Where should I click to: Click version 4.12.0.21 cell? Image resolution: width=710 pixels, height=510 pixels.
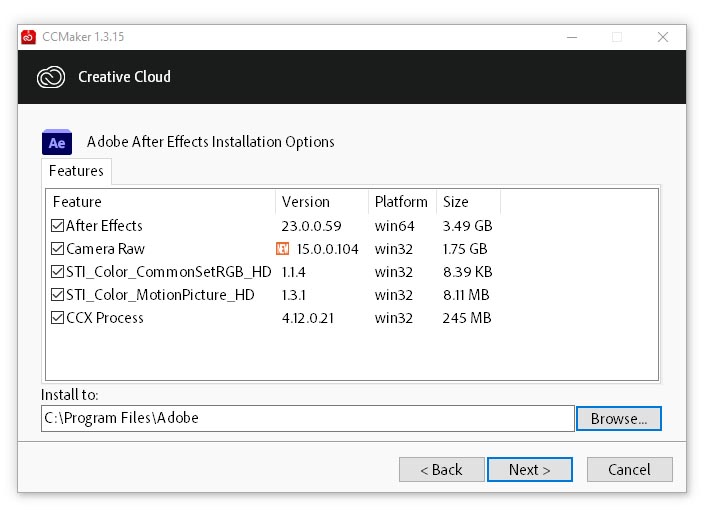coord(308,318)
